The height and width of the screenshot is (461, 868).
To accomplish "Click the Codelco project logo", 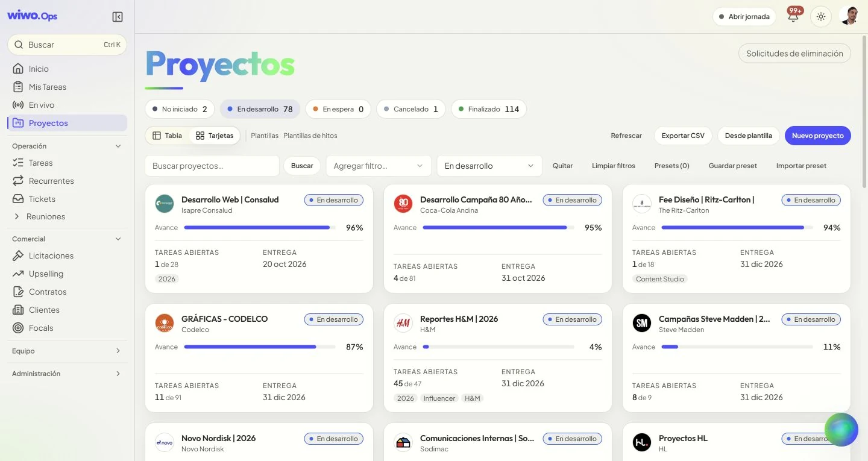I will (x=165, y=324).
